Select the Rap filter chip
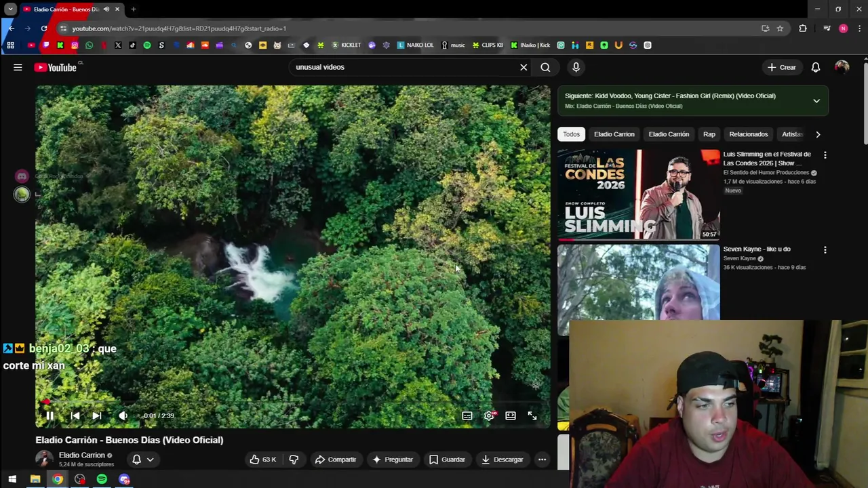 pos(709,134)
